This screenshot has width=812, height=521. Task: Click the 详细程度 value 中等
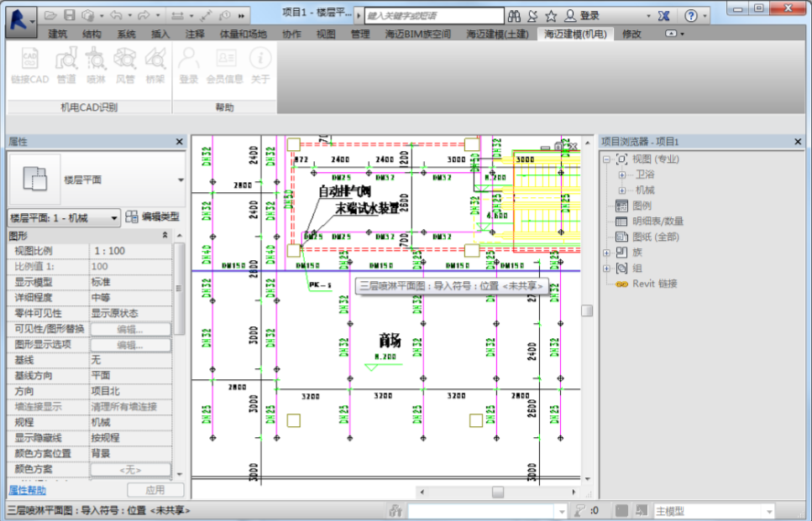[130, 298]
